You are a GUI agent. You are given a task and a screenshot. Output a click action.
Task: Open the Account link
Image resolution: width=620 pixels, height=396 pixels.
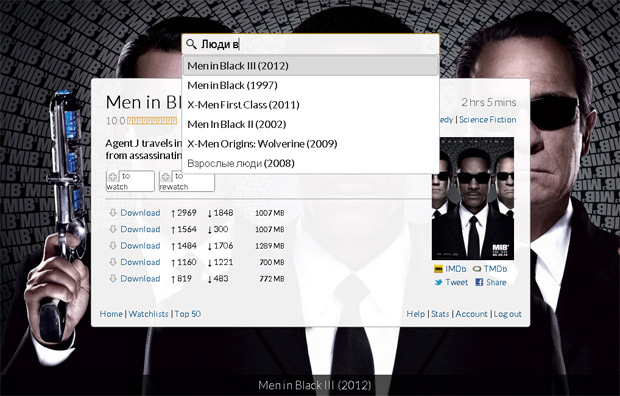[471, 314]
